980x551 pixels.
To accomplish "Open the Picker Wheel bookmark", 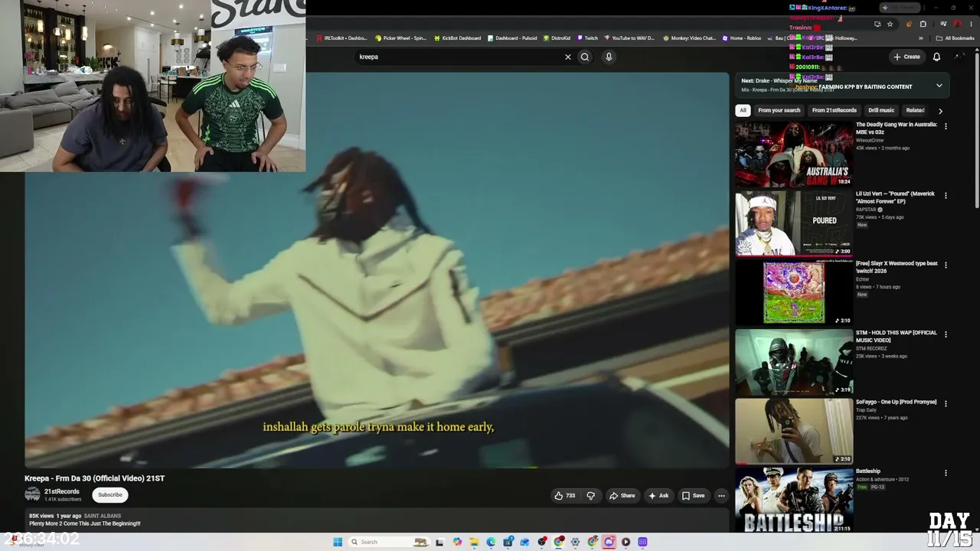I will 400,38.
